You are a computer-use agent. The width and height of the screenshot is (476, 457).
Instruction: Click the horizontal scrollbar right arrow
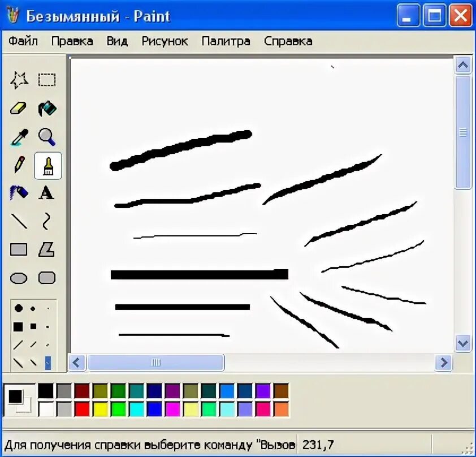coord(444,363)
